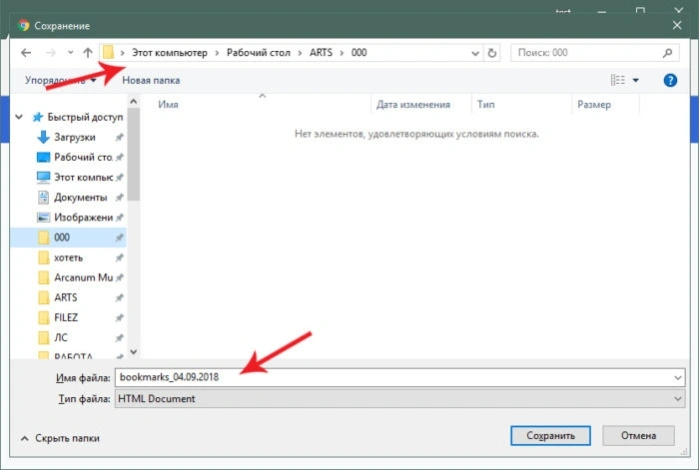Open the ARTS folder in sidebar

66,298
